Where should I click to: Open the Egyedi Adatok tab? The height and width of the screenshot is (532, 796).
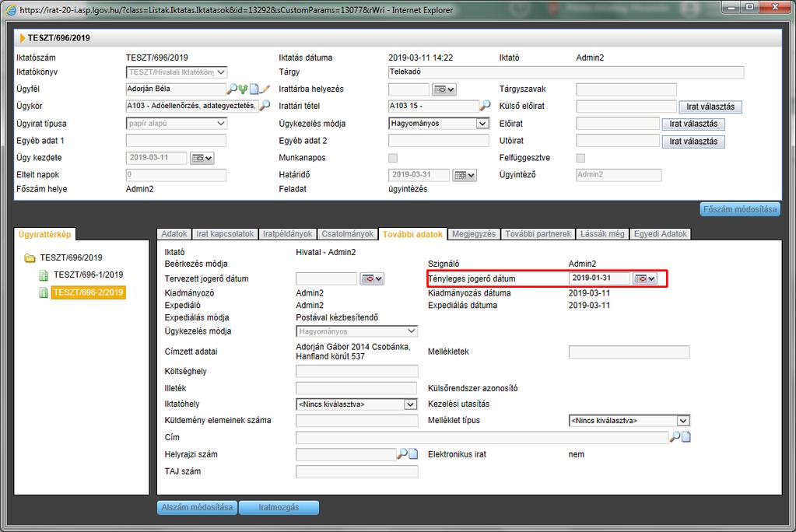660,234
